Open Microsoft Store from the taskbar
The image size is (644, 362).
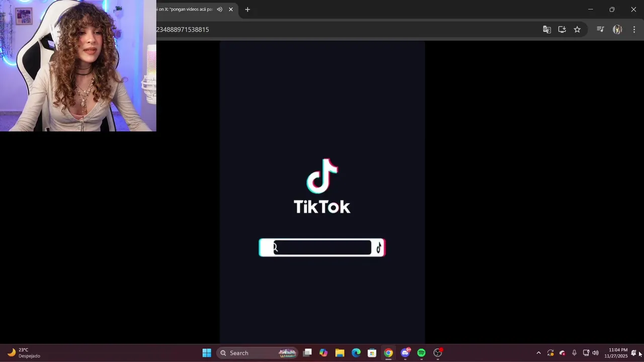(x=372, y=353)
